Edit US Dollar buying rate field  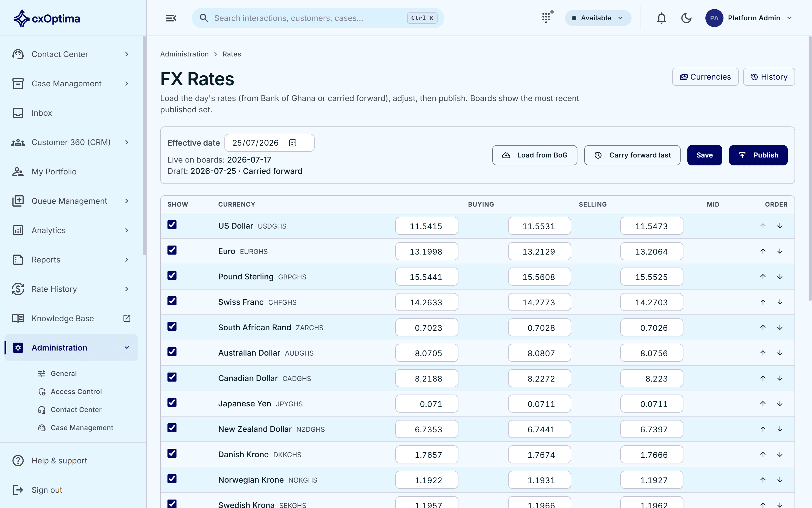427,226
